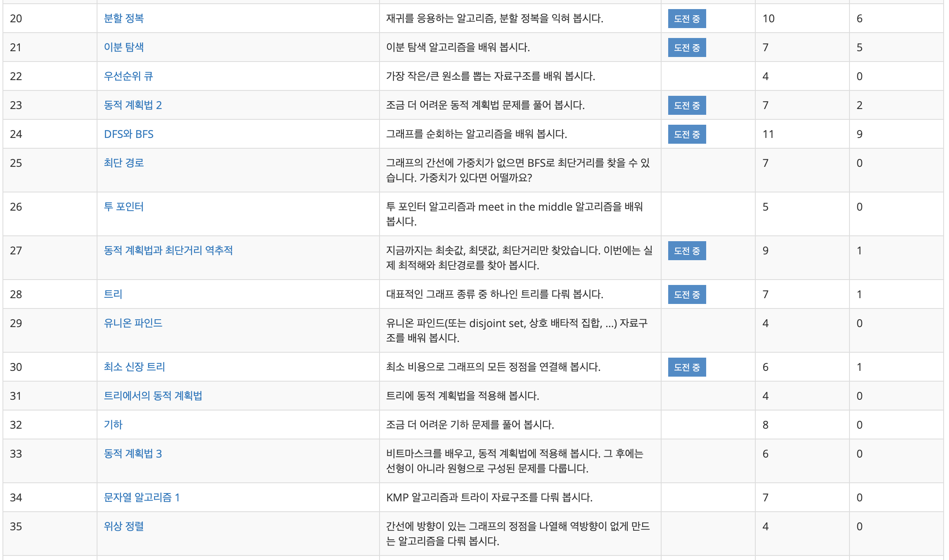Open the DFS와 BFS link
The width and height of the screenshot is (949, 560).
[x=128, y=134]
